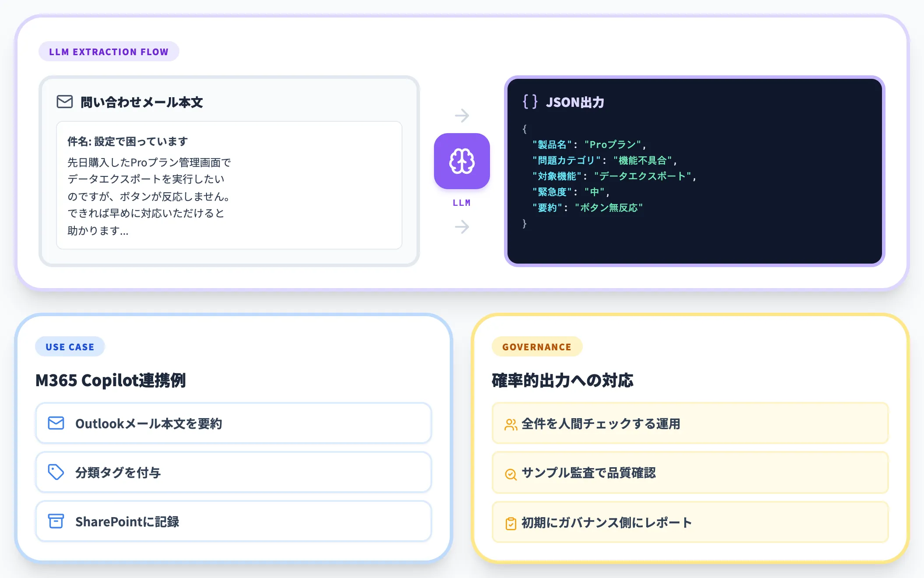Screen dimensions: 924x578
Task: Click the 件名: 設定で困っています subject line
Action: 128,141
